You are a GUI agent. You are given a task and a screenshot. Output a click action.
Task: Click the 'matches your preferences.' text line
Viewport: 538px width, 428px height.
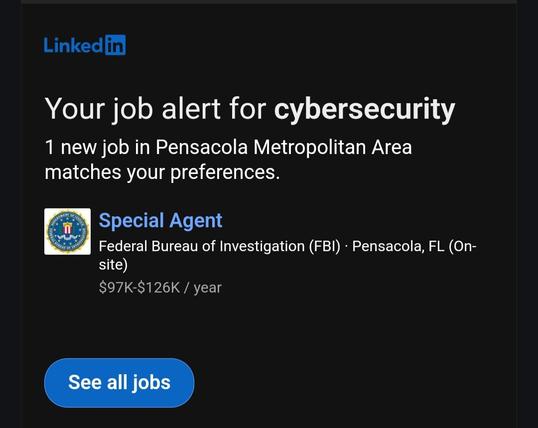point(162,172)
